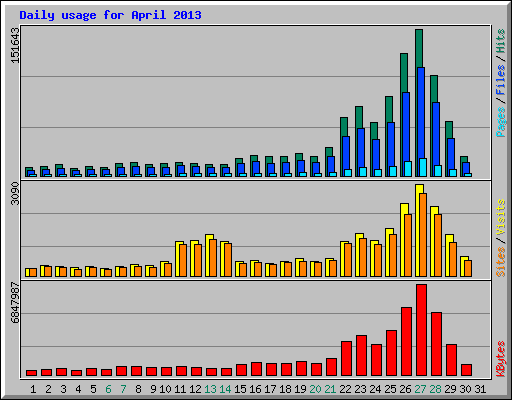Click the blue files bar for day 27
Viewport: 512px width, 400px height.
[x=421, y=113]
